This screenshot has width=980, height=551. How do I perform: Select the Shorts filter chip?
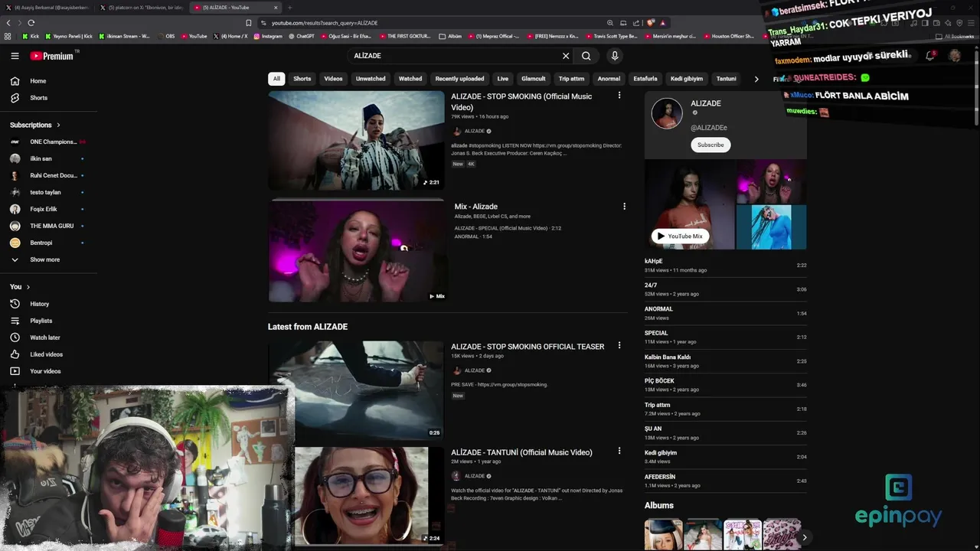click(x=302, y=79)
